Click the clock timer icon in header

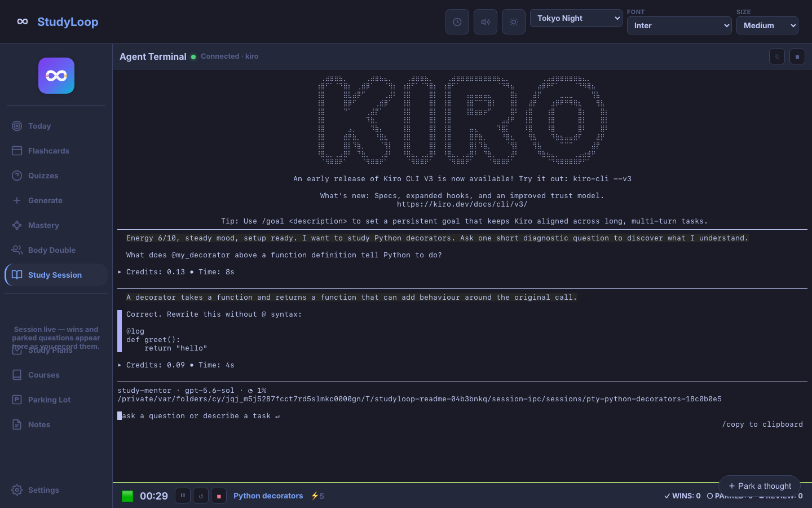coord(457,22)
